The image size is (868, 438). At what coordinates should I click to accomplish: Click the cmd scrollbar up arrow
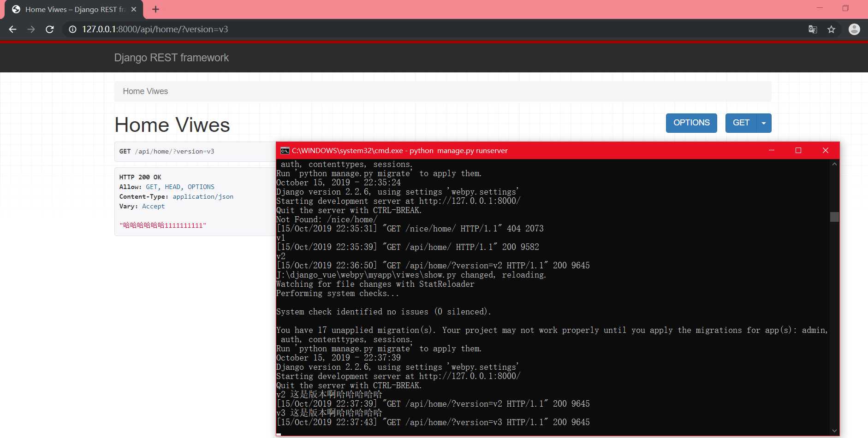tap(834, 164)
